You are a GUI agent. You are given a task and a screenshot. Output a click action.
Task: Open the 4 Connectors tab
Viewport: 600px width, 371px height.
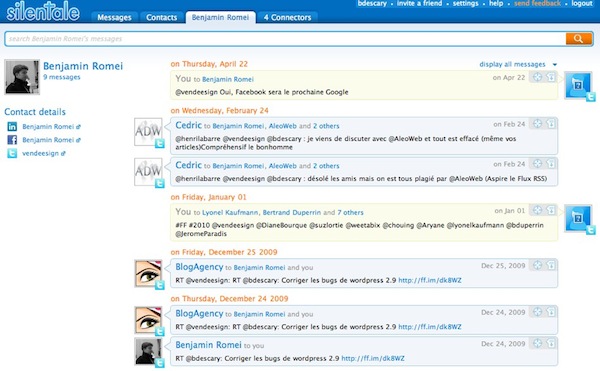pos(287,17)
